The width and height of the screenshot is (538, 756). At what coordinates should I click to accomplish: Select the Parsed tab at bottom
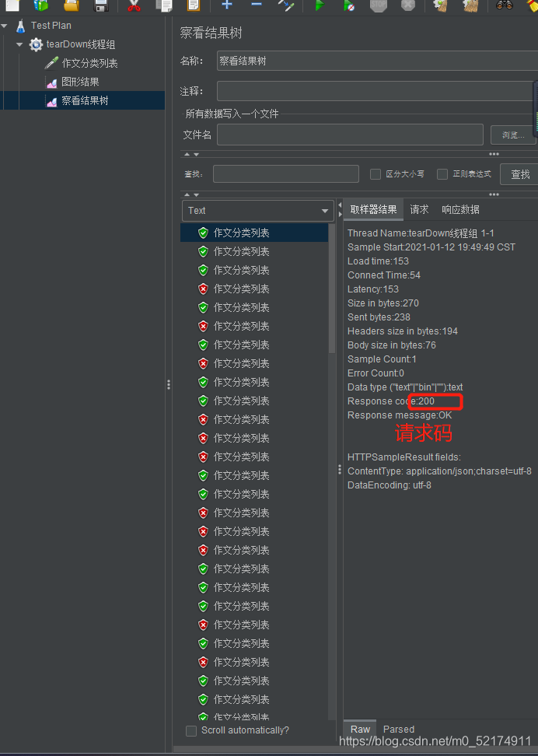[399, 729]
